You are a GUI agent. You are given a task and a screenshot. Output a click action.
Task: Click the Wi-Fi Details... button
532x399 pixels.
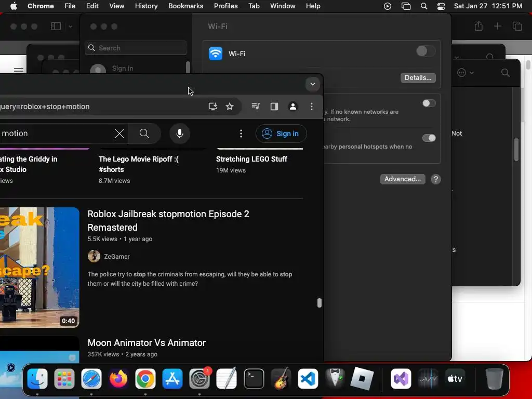[x=418, y=78]
